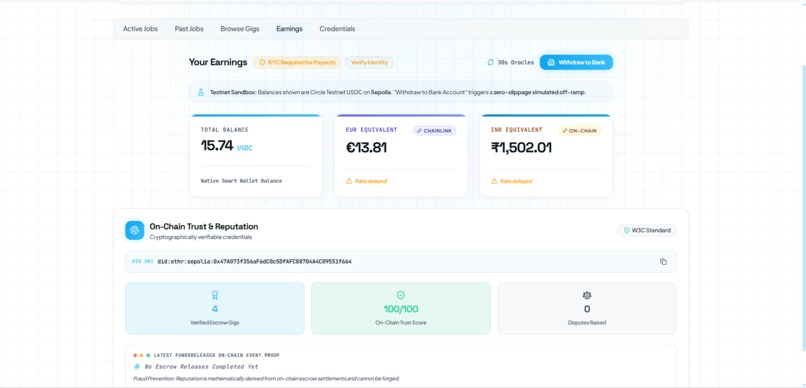Click the scales icon above Disputes Raised

click(587, 295)
